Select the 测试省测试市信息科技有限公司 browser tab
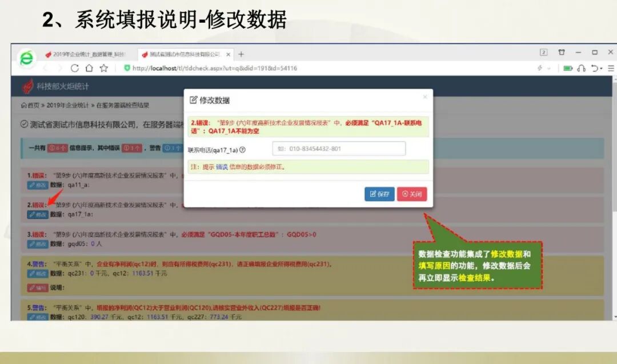Image resolution: width=617 pixels, height=364 pixels. [x=186, y=54]
